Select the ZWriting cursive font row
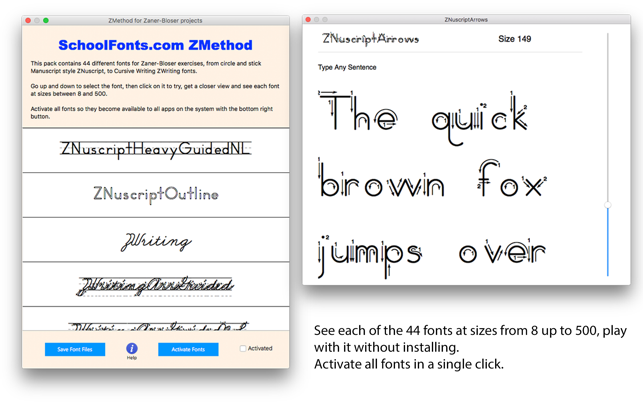This screenshot has width=643, height=402. point(156,240)
